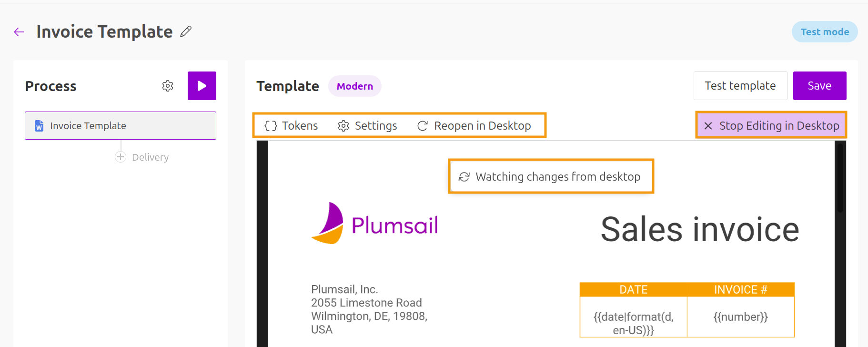Click the X icon to stop desktop editing
The image size is (868, 347).
tap(708, 126)
